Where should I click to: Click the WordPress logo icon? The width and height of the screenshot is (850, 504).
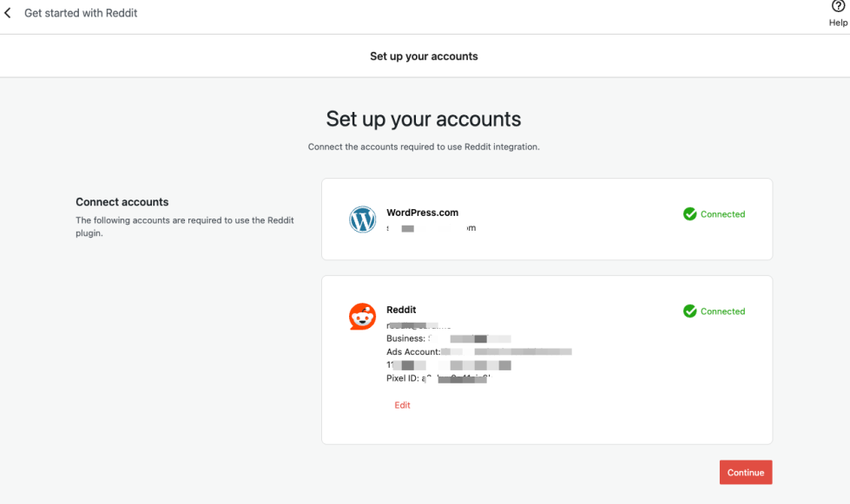click(362, 219)
